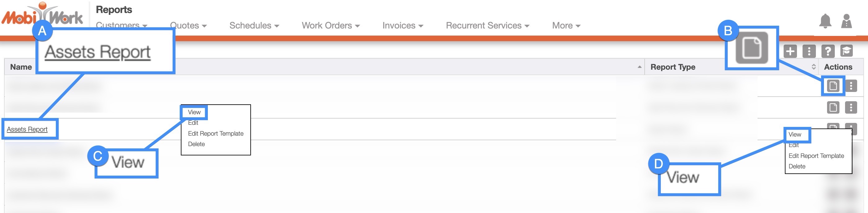Open the second row's three-dot actions menu
This screenshot has height=213, width=868.
coord(851,108)
